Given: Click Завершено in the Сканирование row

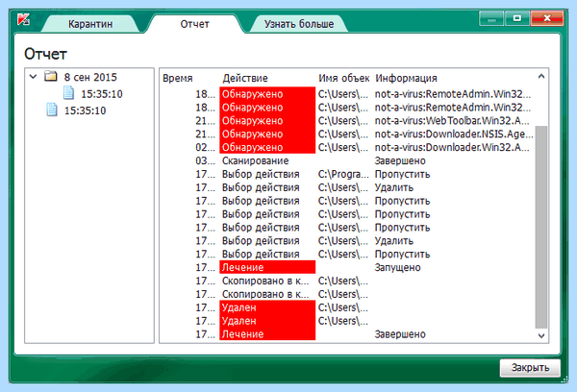Looking at the screenshot, I should 400,160.
